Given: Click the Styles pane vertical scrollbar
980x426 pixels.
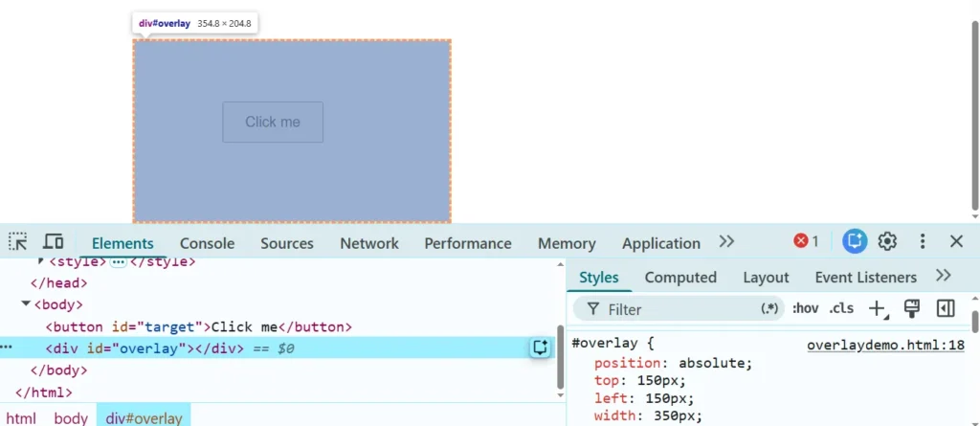Looking at the screenshot, I should pyautogui.click(x=975, y=321).
